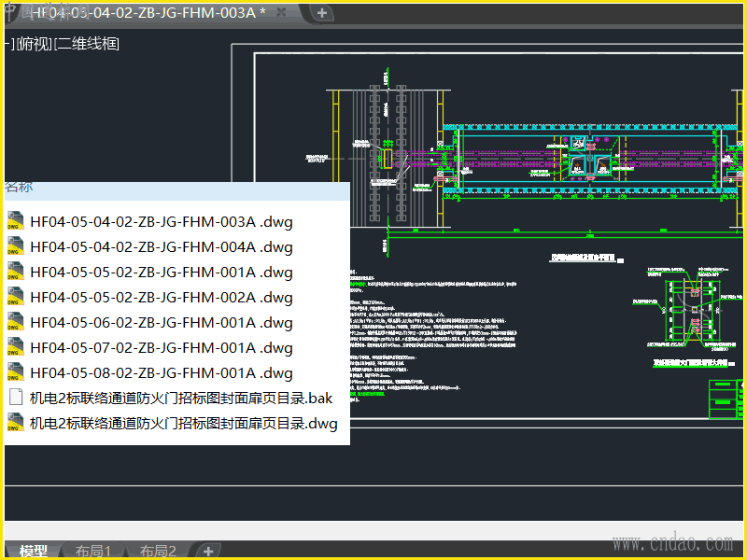Open the new drawing tab plus button
The width and height of the screenshot is (747, 560).
(x=321, y=13)
